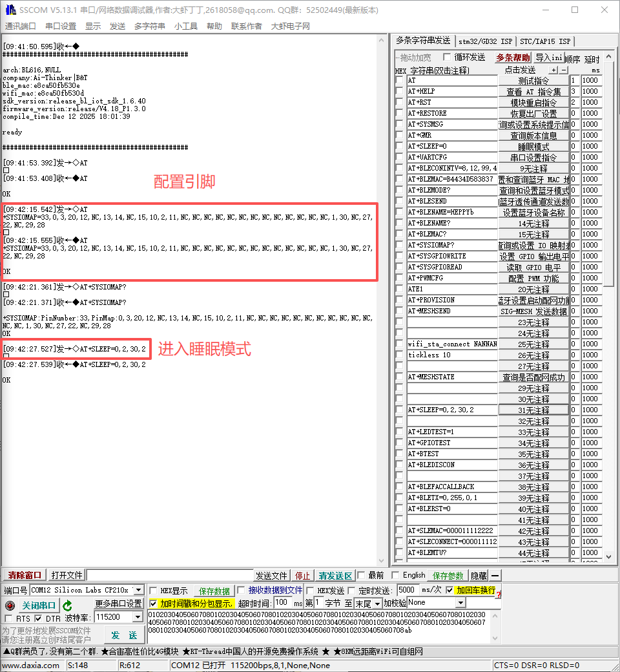Click 隐藏 hide button
This screenshot has width=620, height=672.
point(479,576)
